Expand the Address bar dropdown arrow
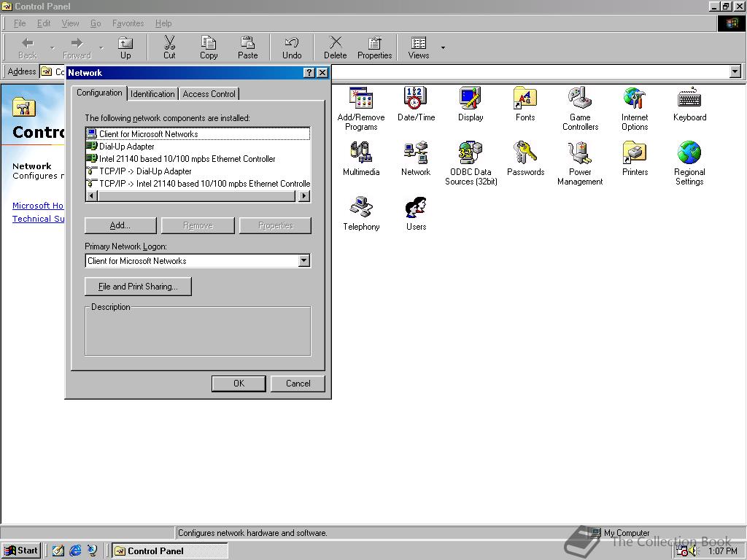This screenshot has width=747, height=560. coord(735,72)
